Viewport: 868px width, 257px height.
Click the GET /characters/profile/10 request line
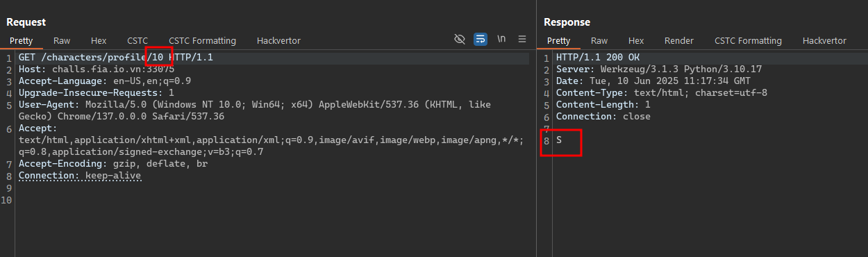click(115, 58)
